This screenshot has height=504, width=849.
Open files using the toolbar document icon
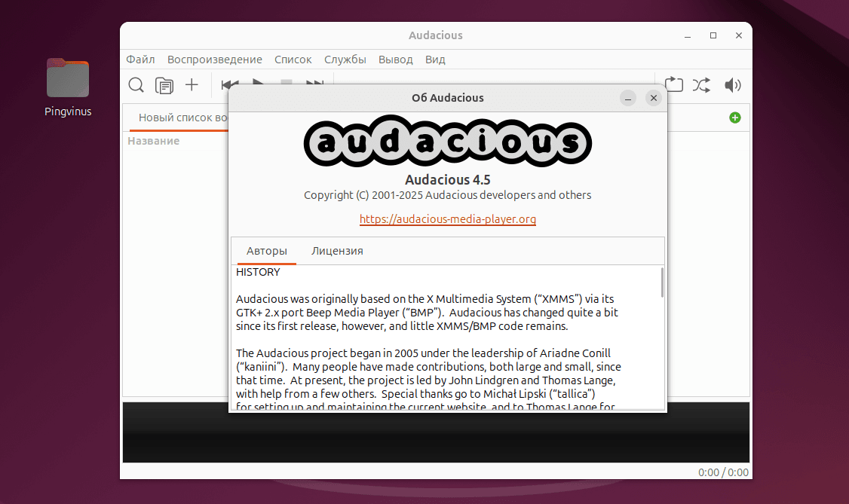pos(164,85)
